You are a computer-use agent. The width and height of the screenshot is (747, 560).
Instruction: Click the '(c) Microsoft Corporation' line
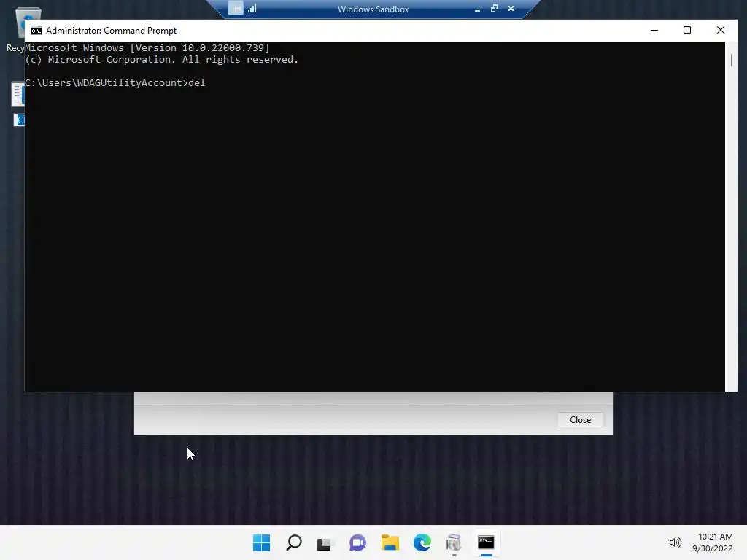click(x=161, y=60)
